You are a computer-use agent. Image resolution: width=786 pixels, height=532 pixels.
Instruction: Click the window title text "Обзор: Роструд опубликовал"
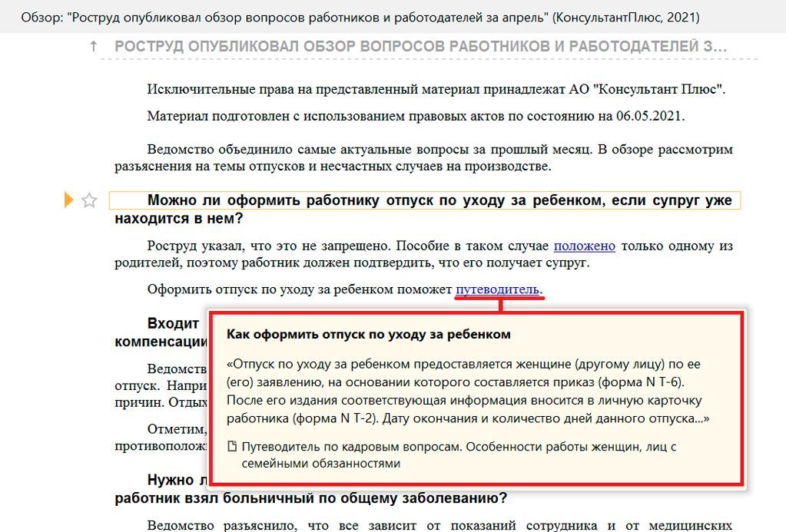tap(360, 16)
